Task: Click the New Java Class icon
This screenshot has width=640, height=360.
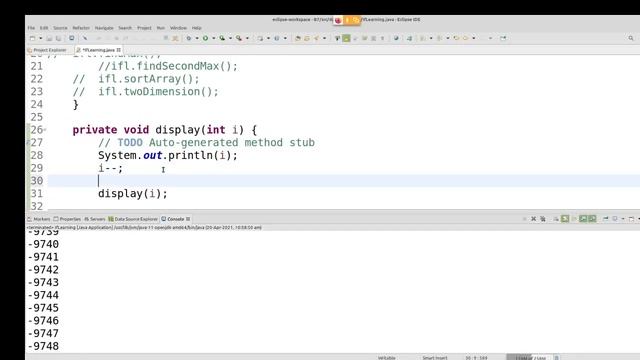Action: coord(277,38)
